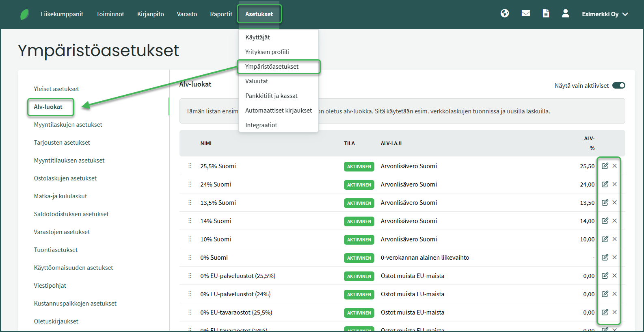The height and width of the screenshot is (332, 644).
Task: Edit the 25,5% Suomi VAT class
Action: 605,166
